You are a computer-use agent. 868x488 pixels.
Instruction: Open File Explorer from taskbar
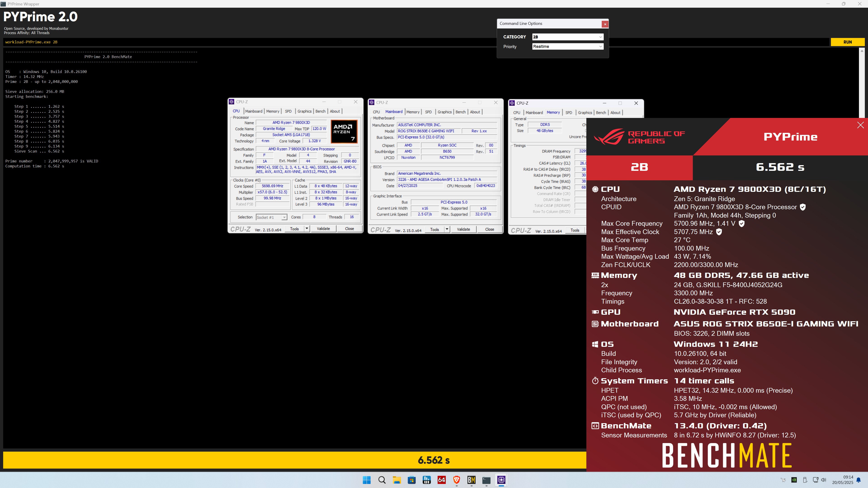[x=397, y=480]
